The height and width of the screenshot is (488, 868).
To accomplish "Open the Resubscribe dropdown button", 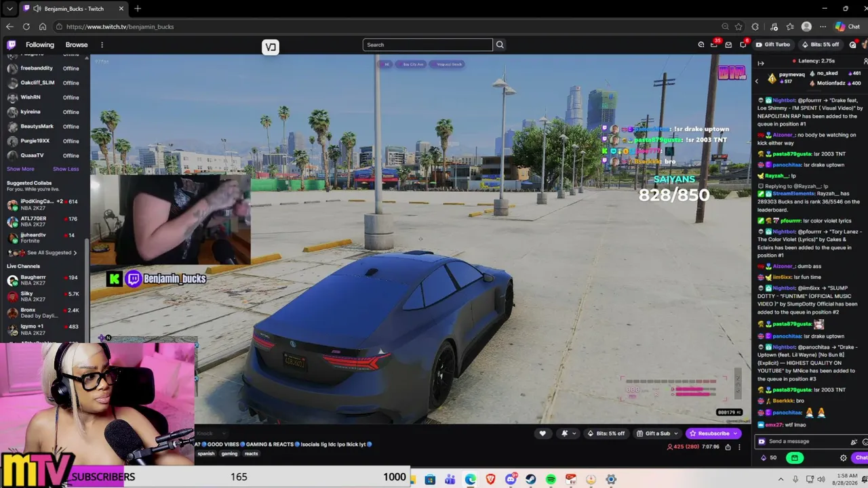I will click(713, 434).
